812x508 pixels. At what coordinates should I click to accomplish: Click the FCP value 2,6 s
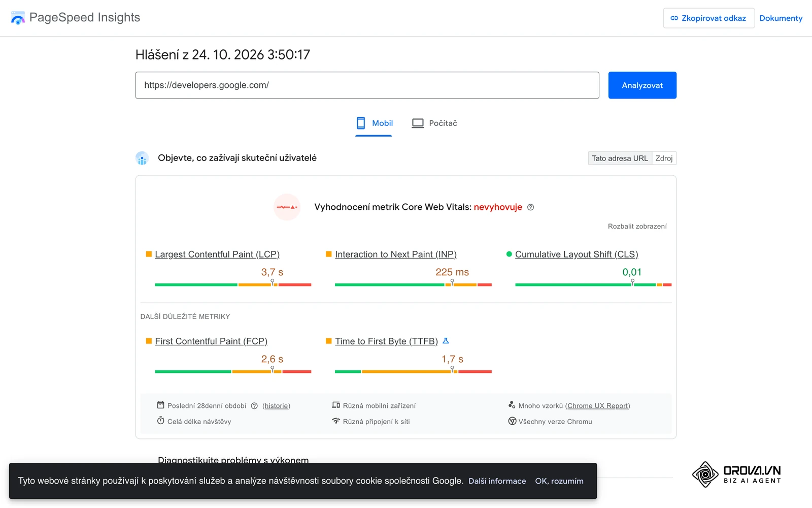[x=272, y=359]
